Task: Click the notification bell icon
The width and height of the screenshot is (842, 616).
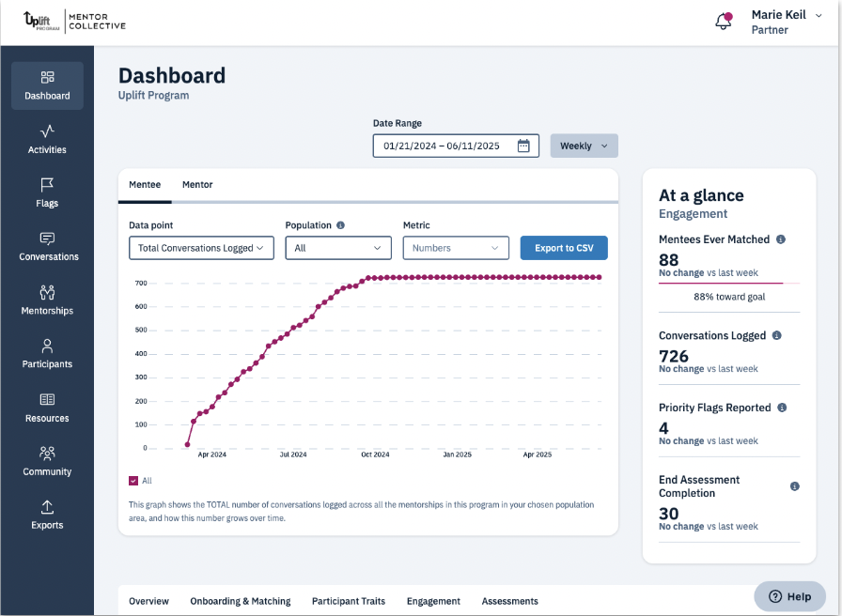Action: pyautogui.click(x=723, y=22)
